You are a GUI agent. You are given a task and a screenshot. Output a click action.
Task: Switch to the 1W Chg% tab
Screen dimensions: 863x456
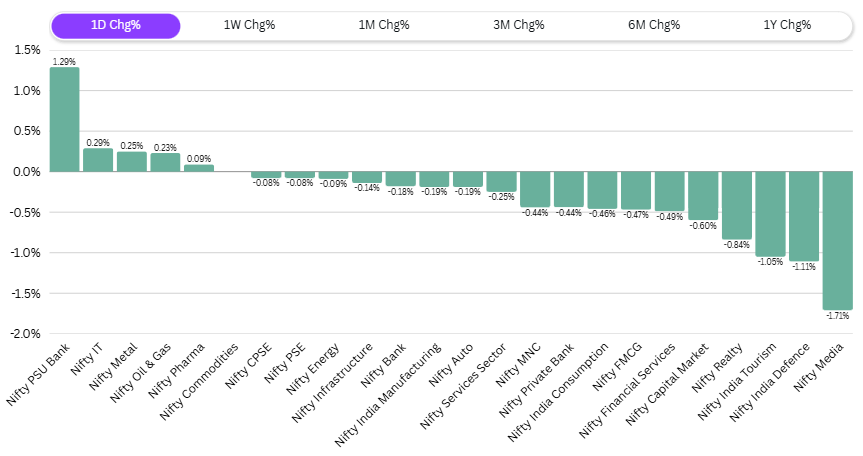[249, 25]
